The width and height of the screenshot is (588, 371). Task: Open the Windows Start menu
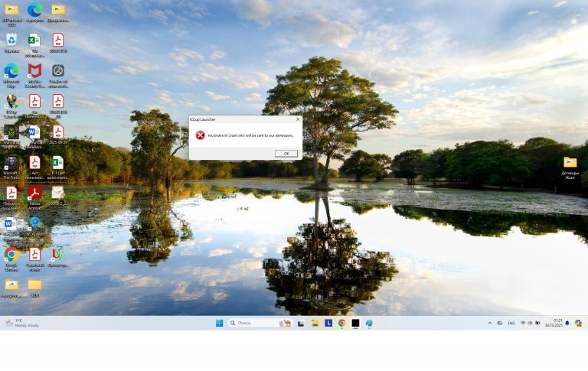pyautogui.click(x=220, y=323)
